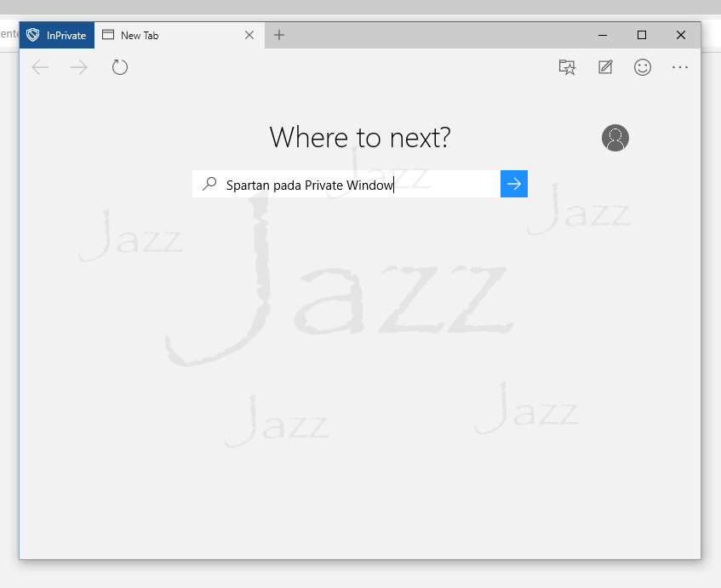
Task: Go forward to the next page
Action: pos(79,67)
